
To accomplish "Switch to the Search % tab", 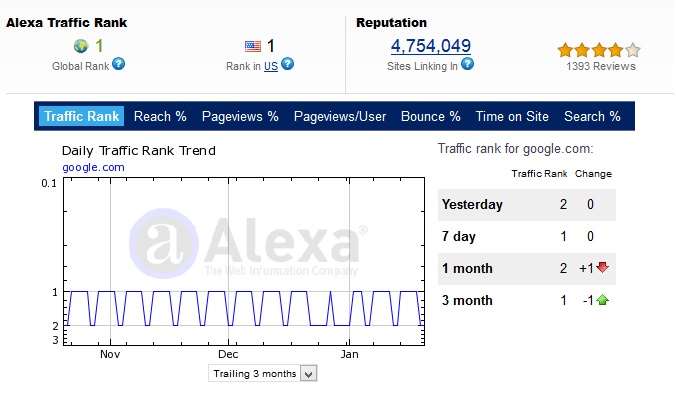I will point(592,116).
